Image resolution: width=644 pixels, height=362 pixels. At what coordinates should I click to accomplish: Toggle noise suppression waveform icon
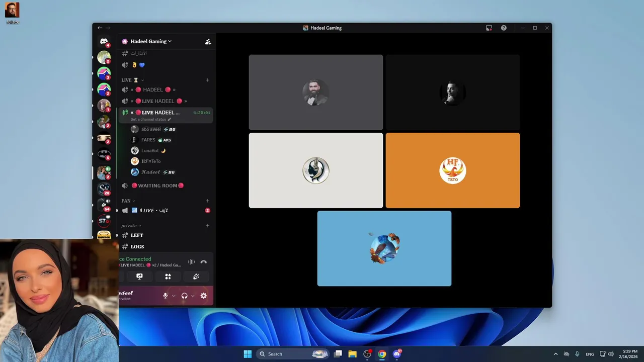point(191,262)
